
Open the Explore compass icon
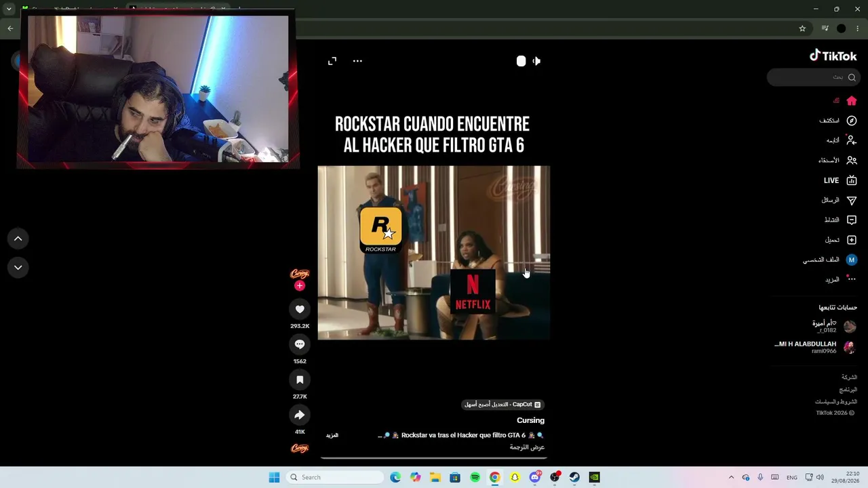[852, 121]
